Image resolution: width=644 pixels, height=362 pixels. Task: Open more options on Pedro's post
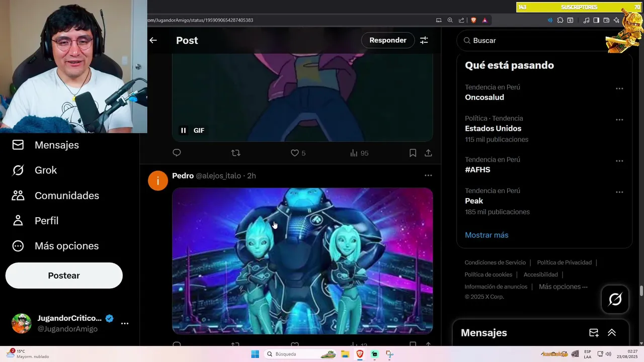coord(428,175)
